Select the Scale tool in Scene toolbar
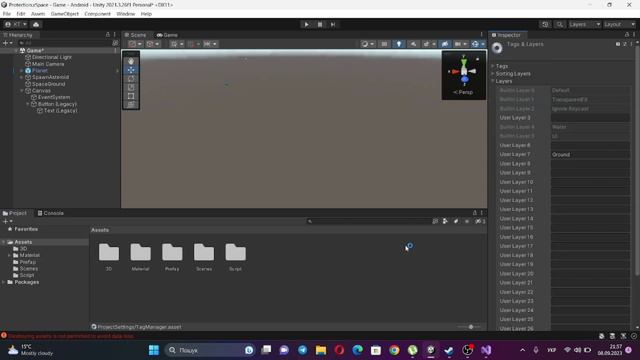 coord(131,87)
